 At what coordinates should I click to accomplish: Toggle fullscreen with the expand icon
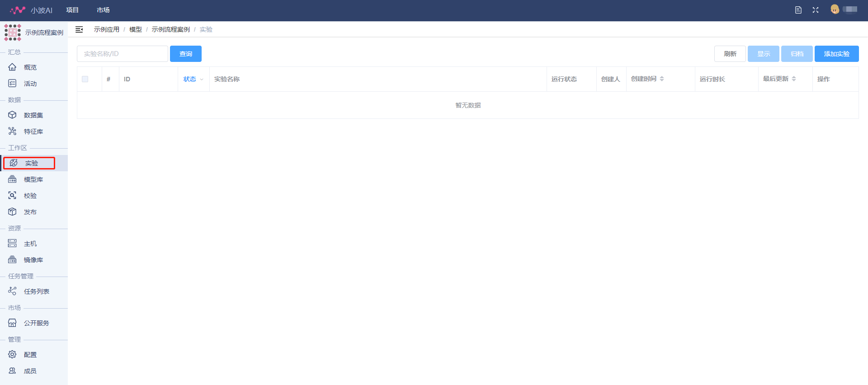[816, 10]
